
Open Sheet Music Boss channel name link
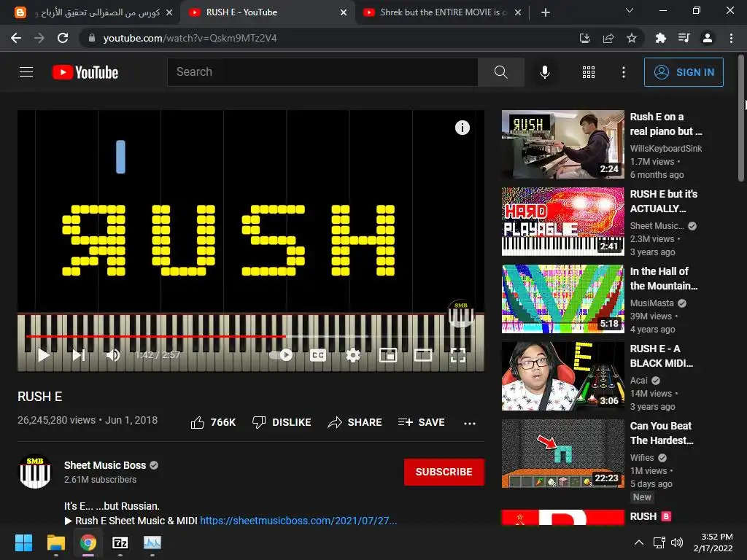(105, 465)
